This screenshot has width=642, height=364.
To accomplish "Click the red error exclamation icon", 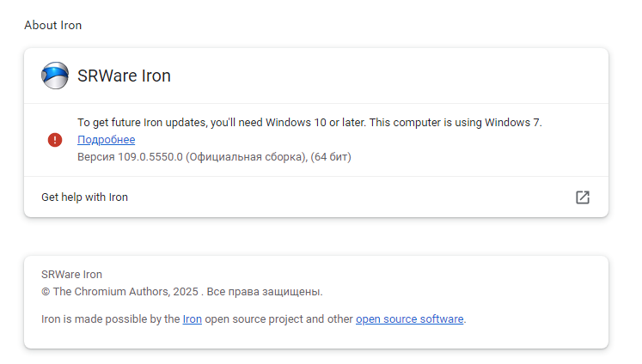I will point(55,140).
